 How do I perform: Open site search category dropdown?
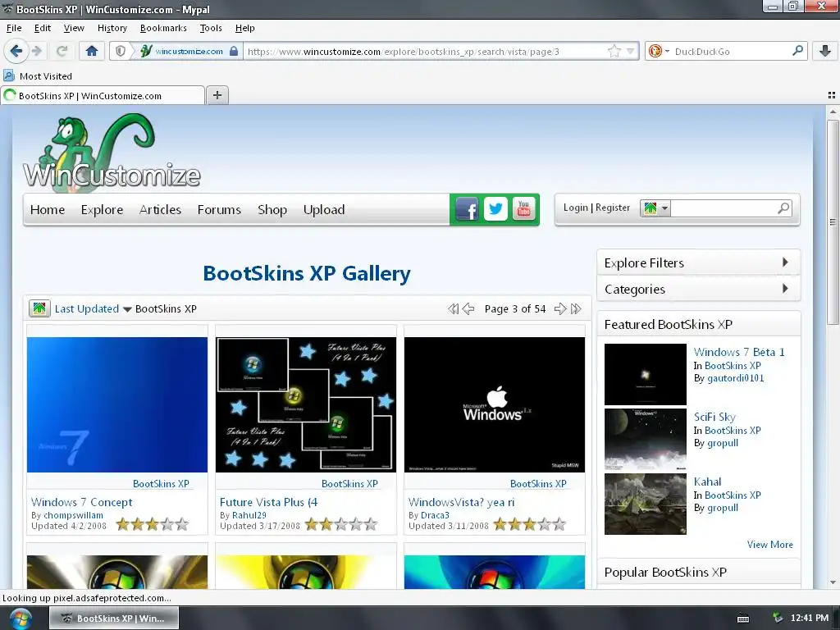pos(655,208)
